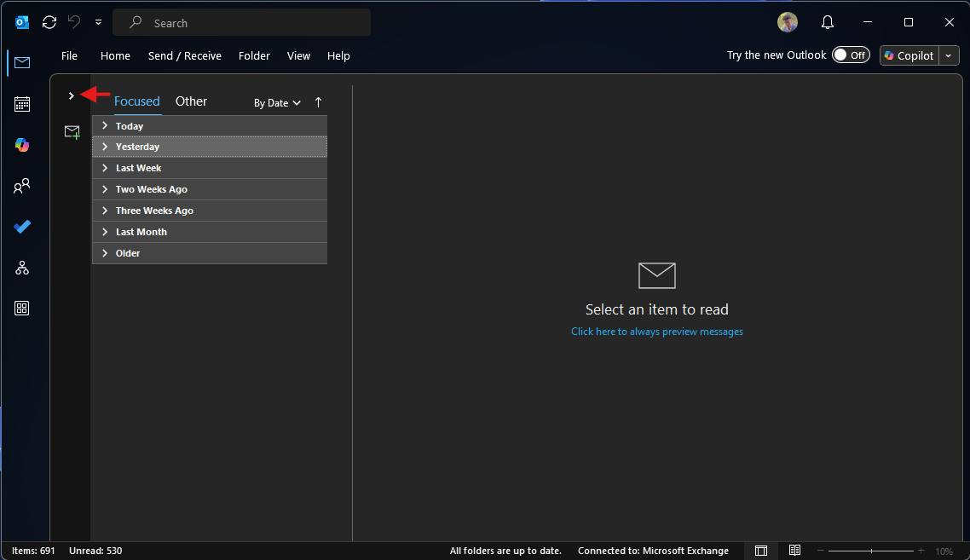The height and width of the screenshot is (560, 970).
Task: Click the Copilot button
Action: pos(909,55)
